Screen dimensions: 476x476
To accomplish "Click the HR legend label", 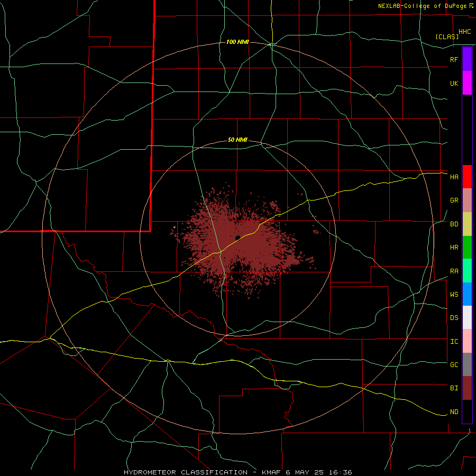I will tap(454, 248).
